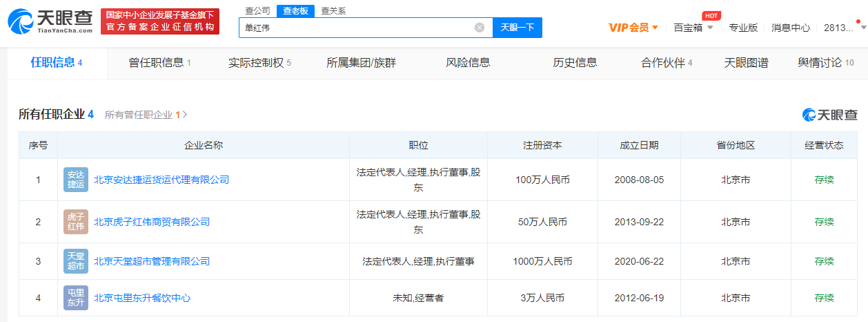Open 北京安达捷运货运代理有限公司 company link
The image size is (868, 322).
click(161, 180)
